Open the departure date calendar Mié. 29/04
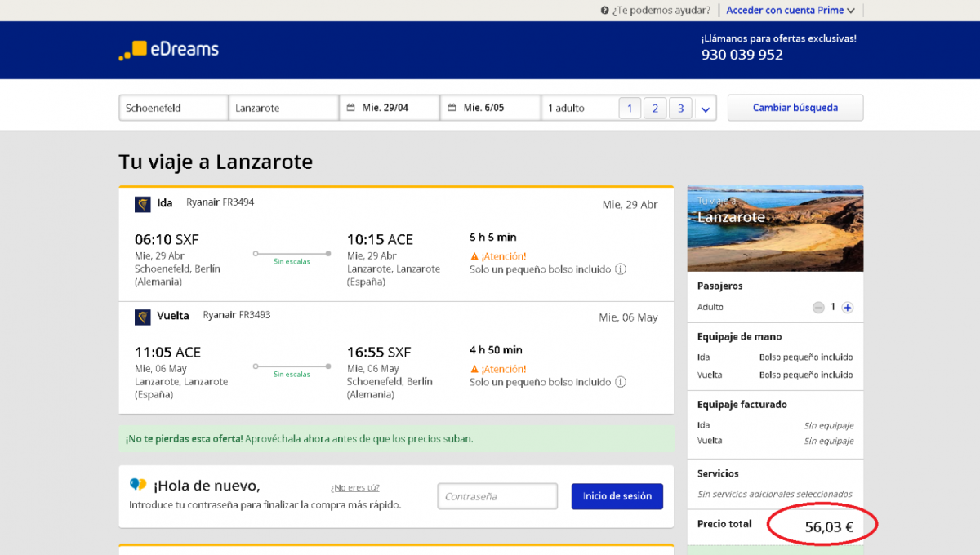 (x=390, y=108)
